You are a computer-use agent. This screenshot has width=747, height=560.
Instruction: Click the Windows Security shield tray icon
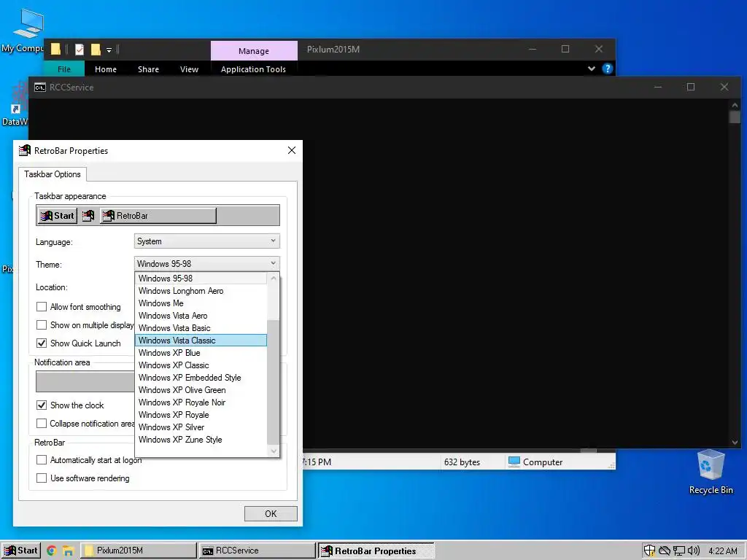click(649, 551)
